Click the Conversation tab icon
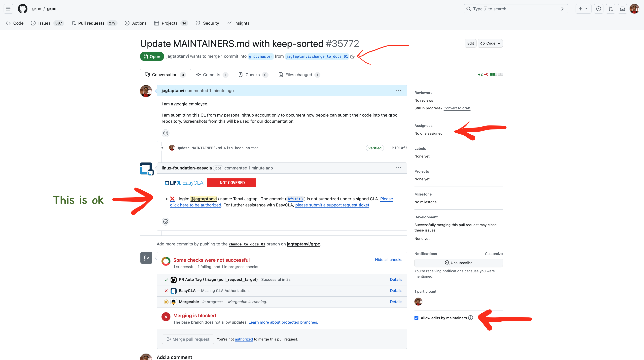This screenshot has height=360, width=644. click(147, 74)
